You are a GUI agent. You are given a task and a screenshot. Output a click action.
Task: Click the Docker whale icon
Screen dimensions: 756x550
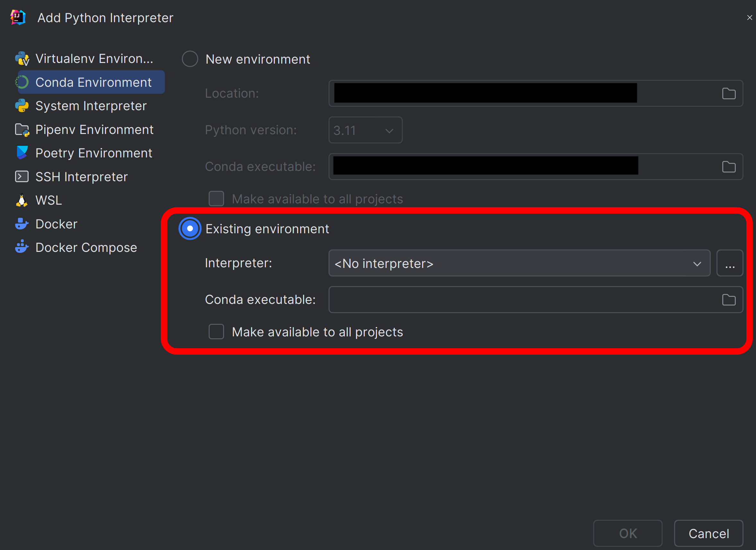(22, 224)
